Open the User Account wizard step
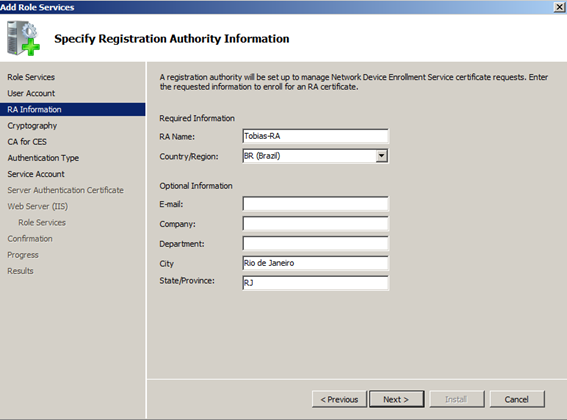This screenshot has width=567, height=420. pos(31,93)
